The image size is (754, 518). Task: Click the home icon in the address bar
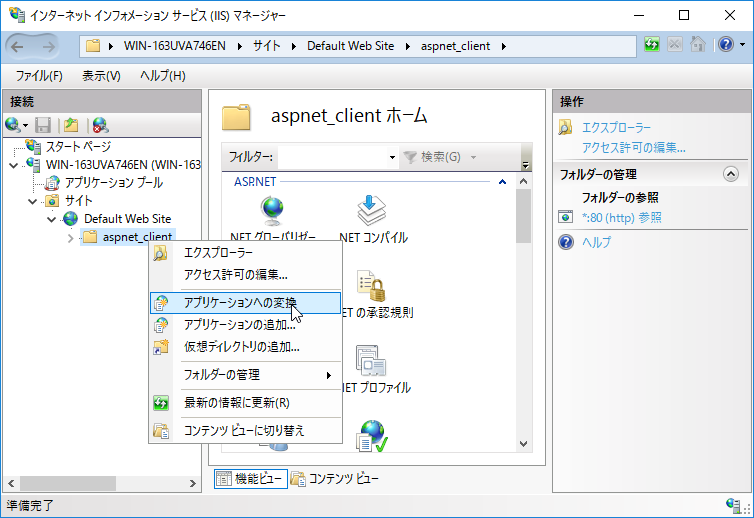pyautogui.click(x=698, y=45)
